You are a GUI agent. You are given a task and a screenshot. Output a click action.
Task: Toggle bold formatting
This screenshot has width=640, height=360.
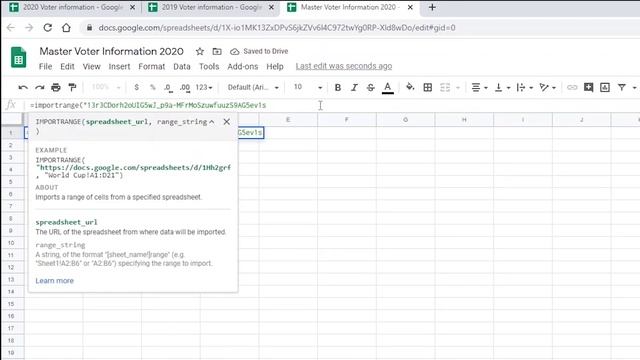pos(338,87)
